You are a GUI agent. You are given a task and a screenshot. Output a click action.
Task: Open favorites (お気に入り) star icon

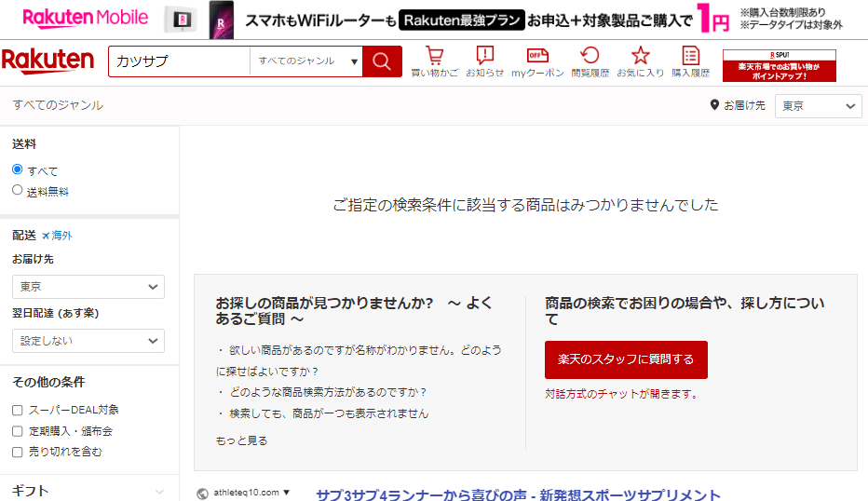click(x=641, y=61)
